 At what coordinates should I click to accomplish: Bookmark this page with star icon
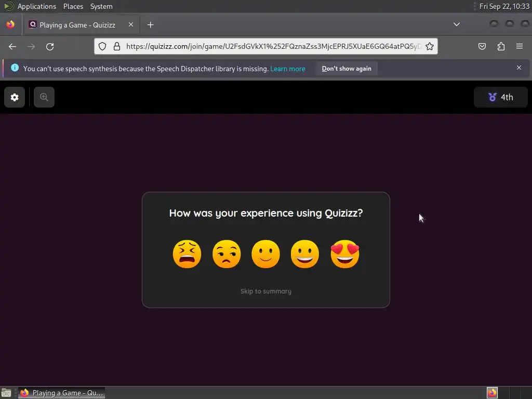430,46
